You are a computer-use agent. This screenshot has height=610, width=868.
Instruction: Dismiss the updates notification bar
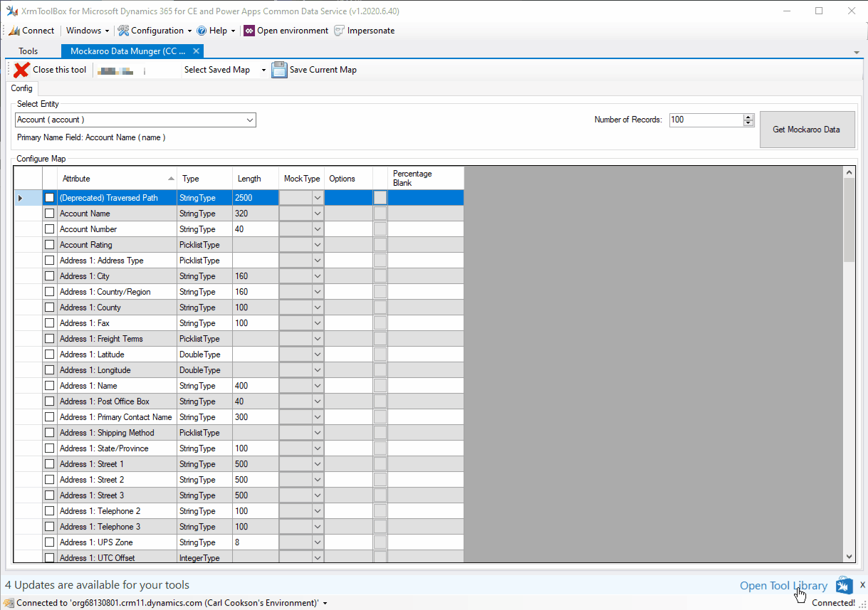pyautogui.click(x=862, y=584)
